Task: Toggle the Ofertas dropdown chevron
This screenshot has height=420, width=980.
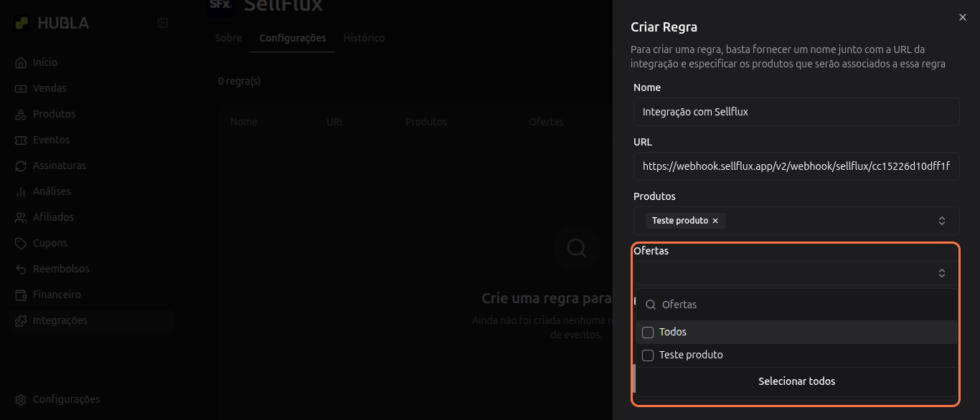Action: click(942, 273)
